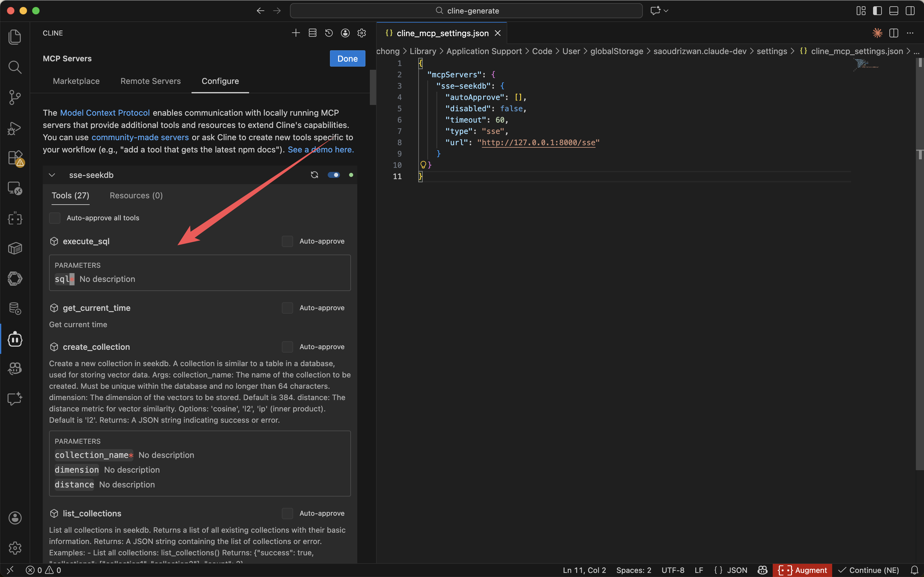
Task: Open Cline settings gear icon
Action: [x=362, y=33]
